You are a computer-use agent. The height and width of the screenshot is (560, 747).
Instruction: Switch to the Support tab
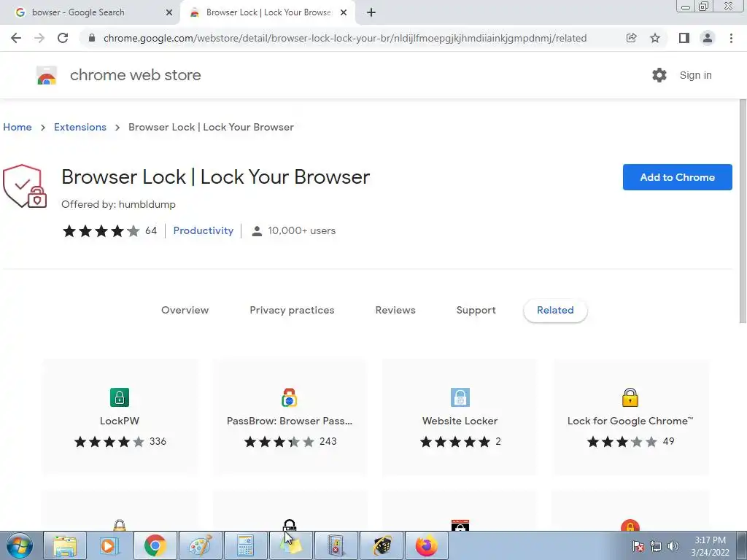(x=476, y=310)
